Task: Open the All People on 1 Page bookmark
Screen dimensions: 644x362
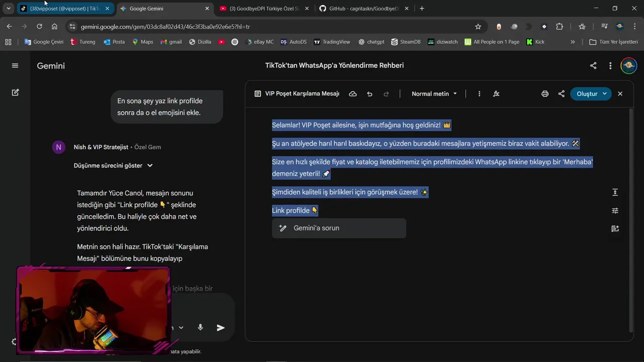Action: tap(492, 42)
